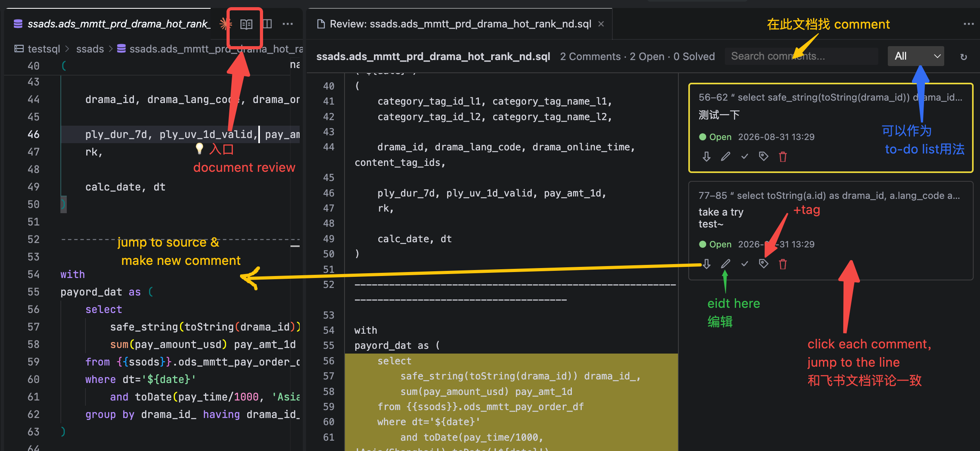
Task: Delete the take a try comment
Action: tap(783, 264)
